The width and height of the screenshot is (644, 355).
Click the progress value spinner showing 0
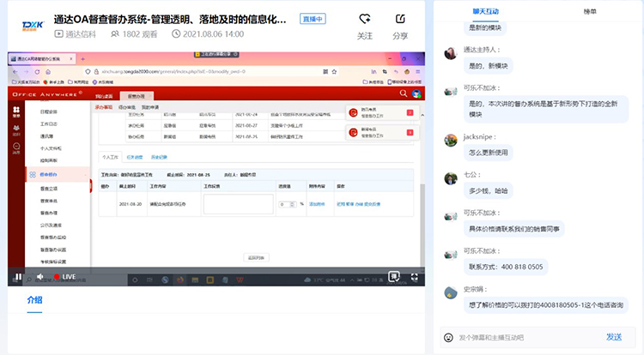coord(287,204)
